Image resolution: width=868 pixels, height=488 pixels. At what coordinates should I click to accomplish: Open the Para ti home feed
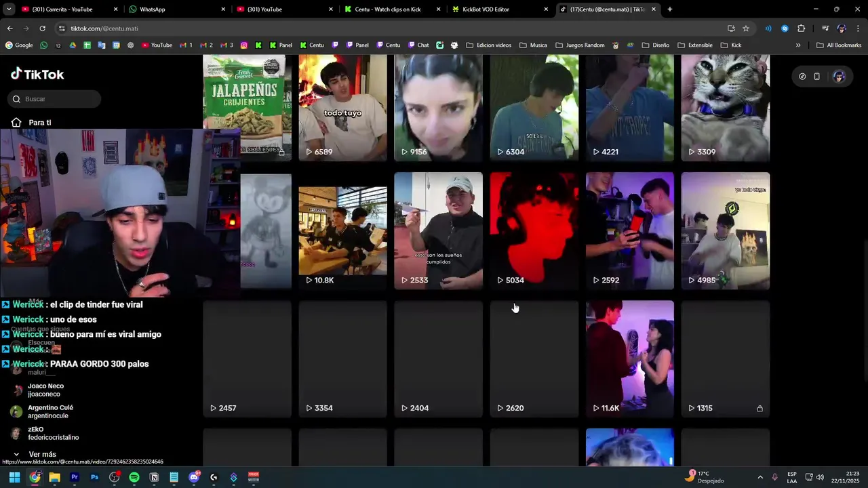31,123
